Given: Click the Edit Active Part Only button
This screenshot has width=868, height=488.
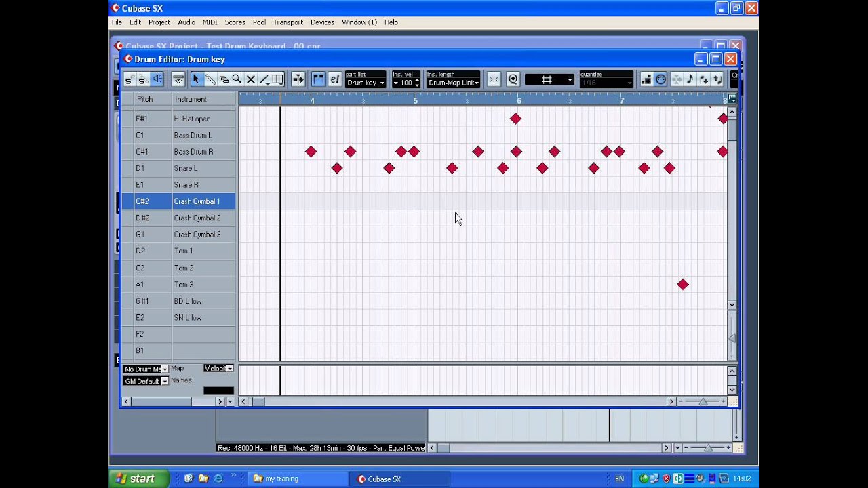Looking at the screenshot, I should pyautogui.click(x=334, y=80).
